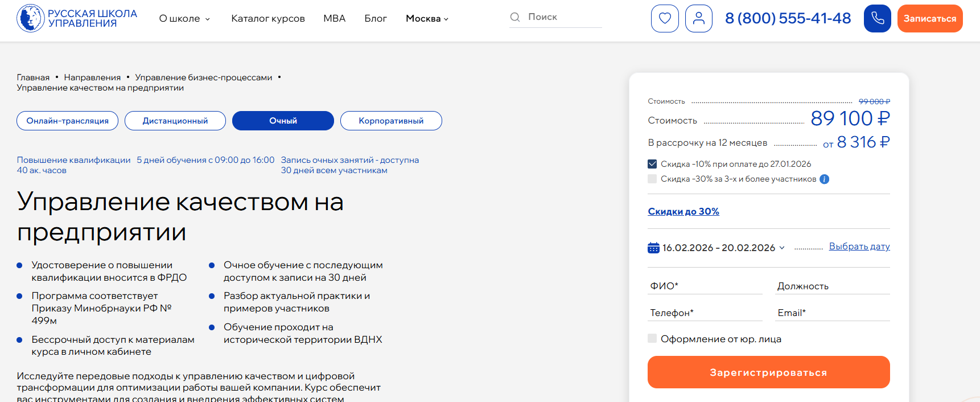Switch to the "Дистанционный" format tab
980x402 pixels.
[x=175, y=121]
